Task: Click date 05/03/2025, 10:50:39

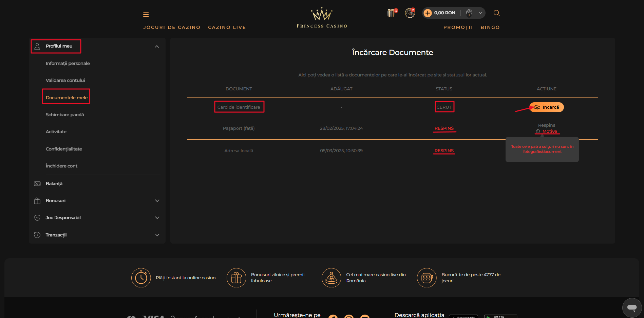Action: [341, 151]
